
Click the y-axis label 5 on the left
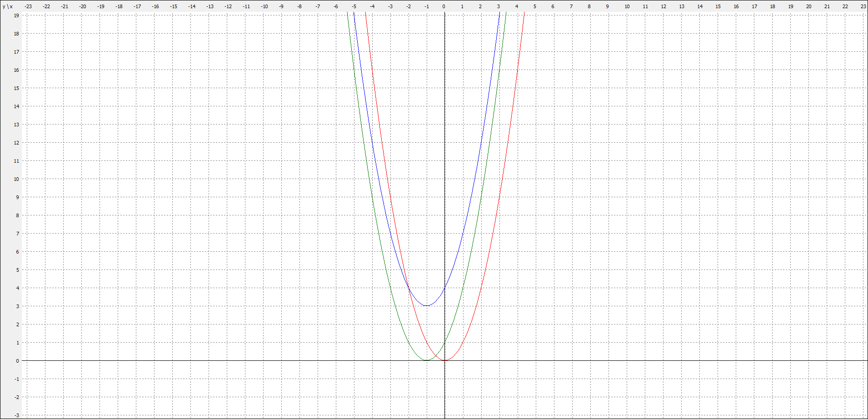pyautogui.click(x=18, y=270)
